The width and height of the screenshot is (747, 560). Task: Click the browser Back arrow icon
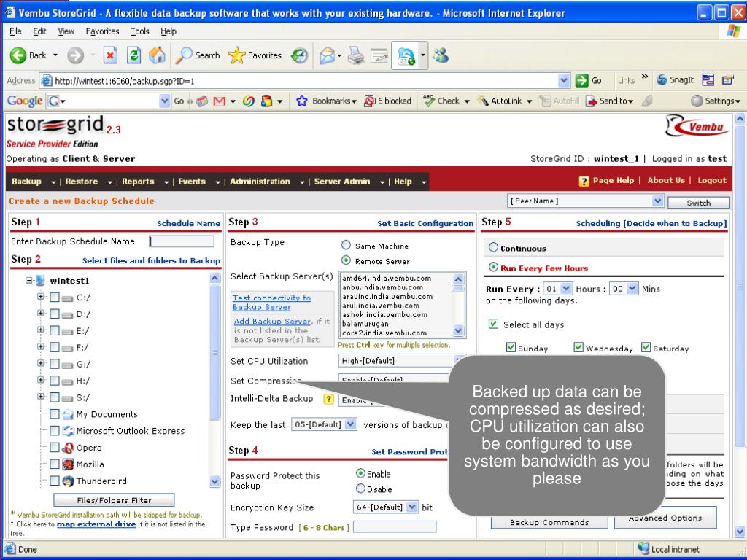click(x=18, y=55)
